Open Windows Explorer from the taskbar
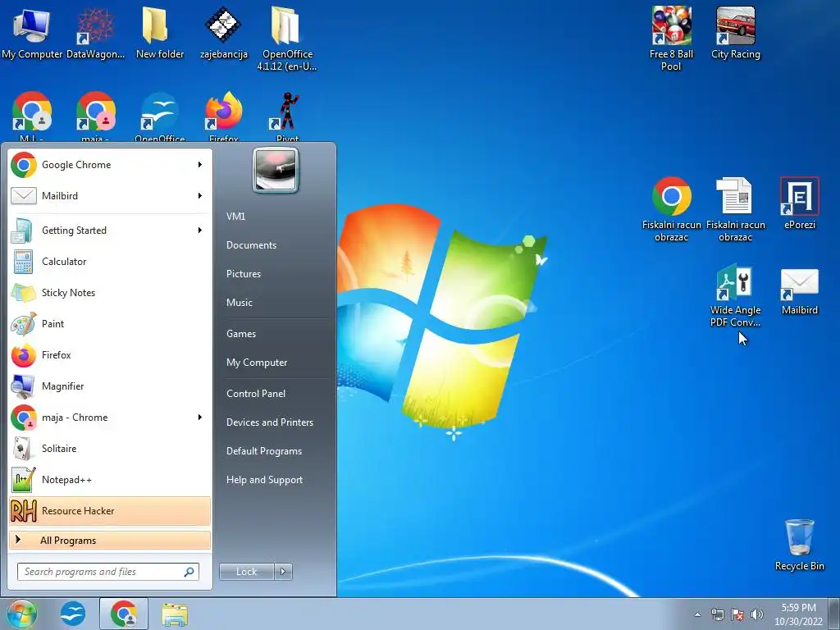Image resolution: width=840 pixels, height=630 pixels. click(x=175, y=614)
